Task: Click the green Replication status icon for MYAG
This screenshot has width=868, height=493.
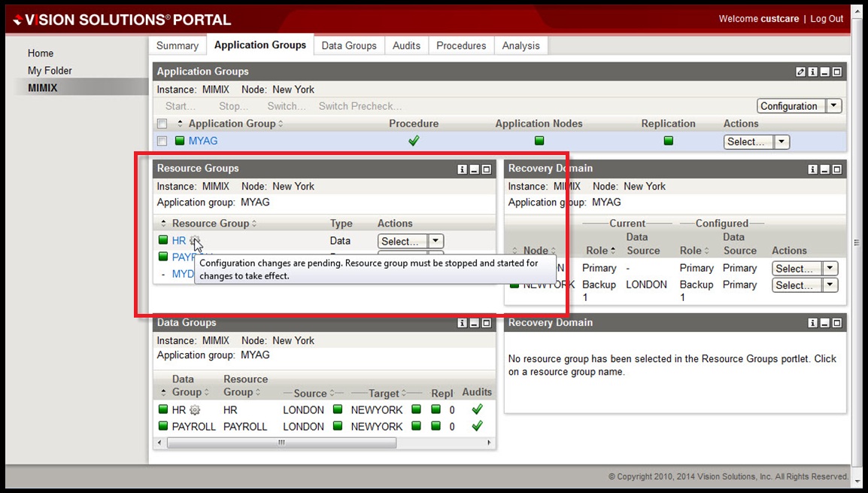Action: [668, 141]
